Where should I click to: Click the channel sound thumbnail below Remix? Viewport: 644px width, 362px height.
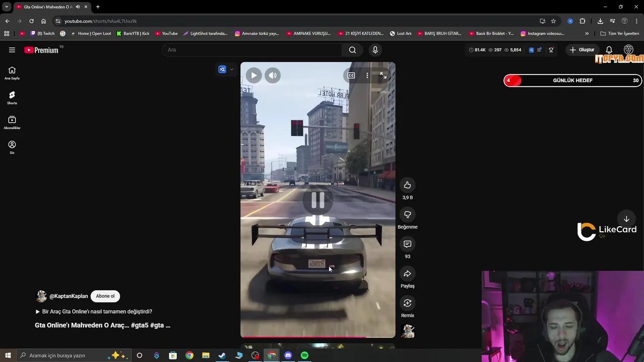(408, 331)
